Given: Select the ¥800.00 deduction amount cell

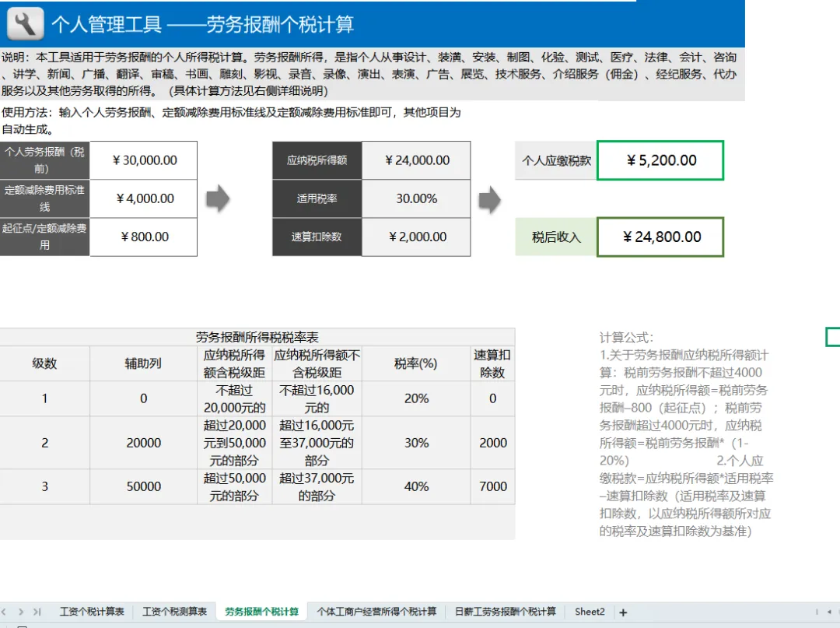Looking at the screenshot, I should (x=144, y=237).
